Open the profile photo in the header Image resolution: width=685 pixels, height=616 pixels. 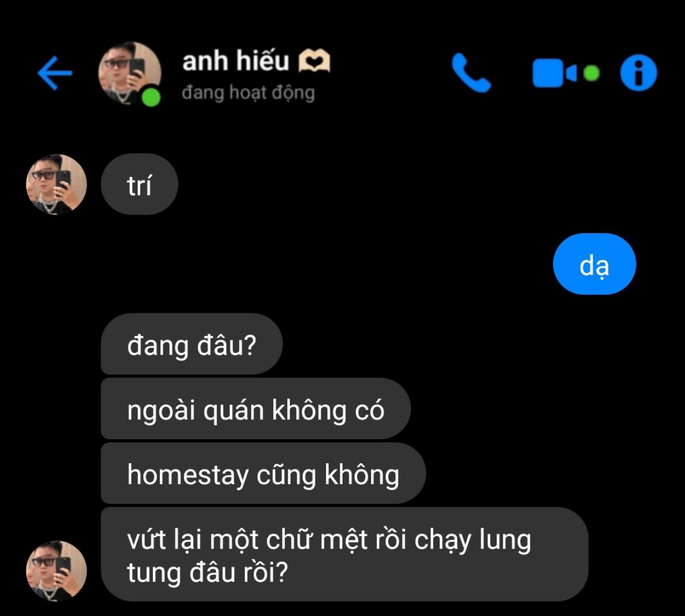coord(130,73)
